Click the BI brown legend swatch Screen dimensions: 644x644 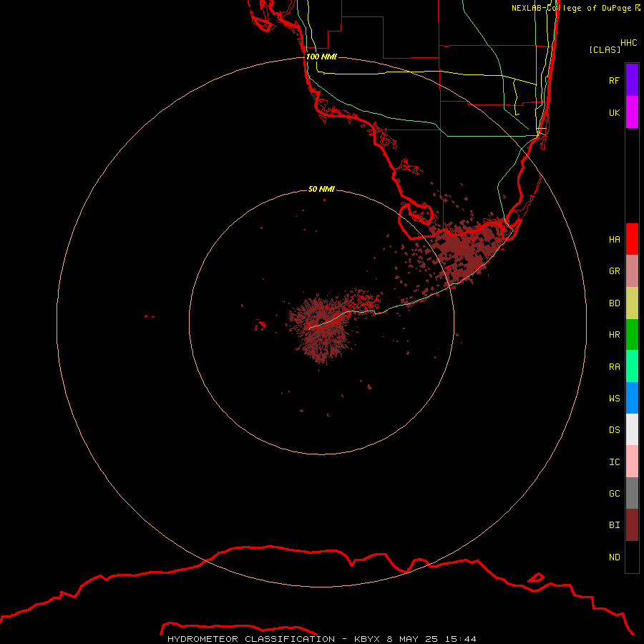tap(632, 525)
